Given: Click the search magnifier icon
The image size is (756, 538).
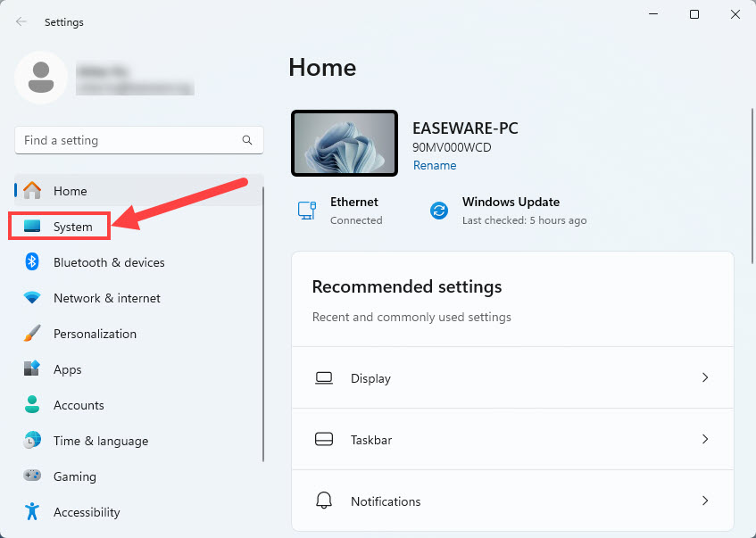Looking at the screenshot, I should click(x=246, y=140).
